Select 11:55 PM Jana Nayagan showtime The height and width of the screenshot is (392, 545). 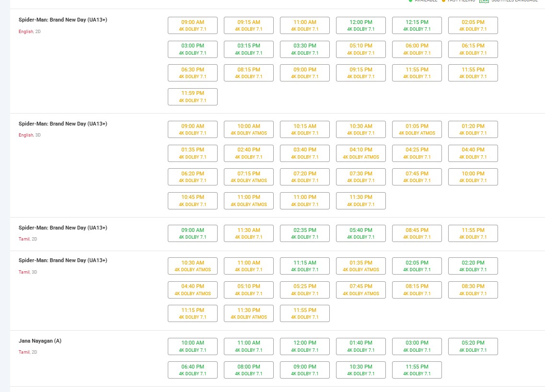tap(417, 370)
